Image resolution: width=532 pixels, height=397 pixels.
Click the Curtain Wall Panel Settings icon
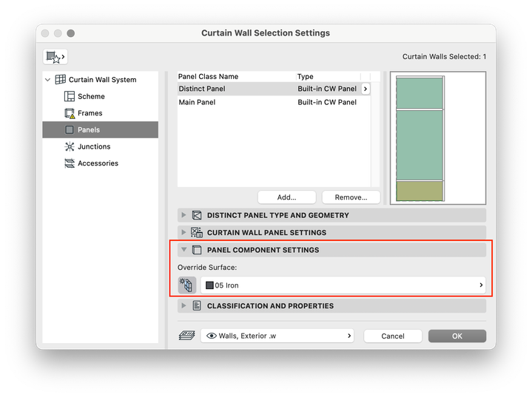[x=197, y=233]
